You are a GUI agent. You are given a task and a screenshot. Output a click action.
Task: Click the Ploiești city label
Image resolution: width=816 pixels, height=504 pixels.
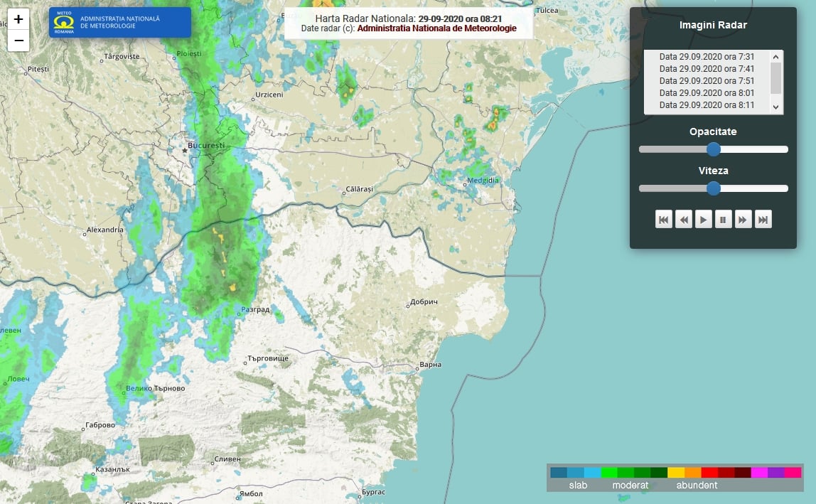pyautogui.click(x=189, y=53)
